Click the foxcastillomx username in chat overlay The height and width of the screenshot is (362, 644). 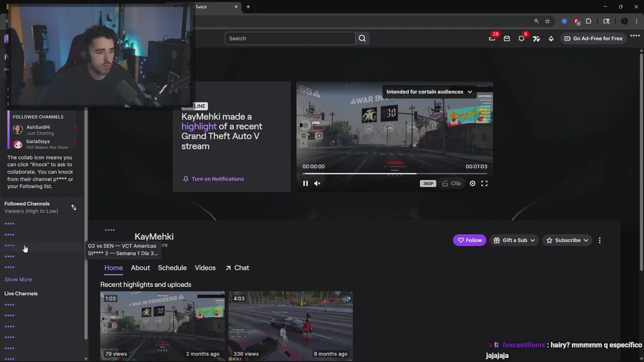click(524, 345)
